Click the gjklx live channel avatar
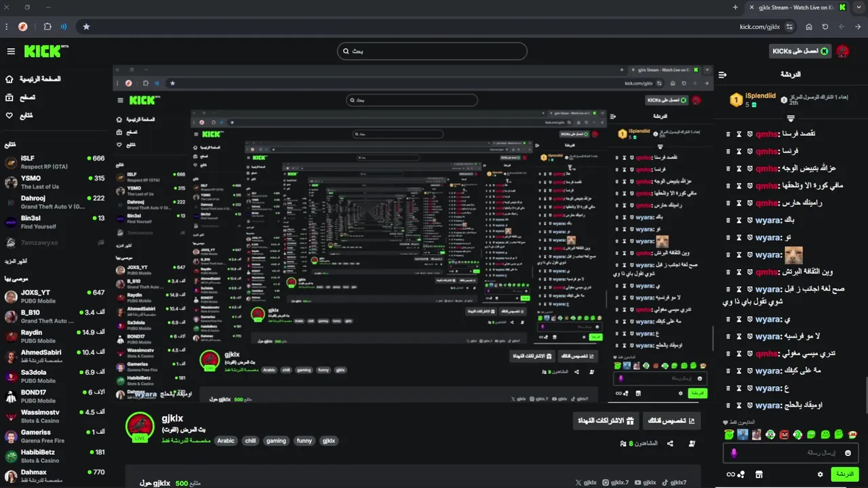This screenshot has height=488, width=868. pos(140,426)
